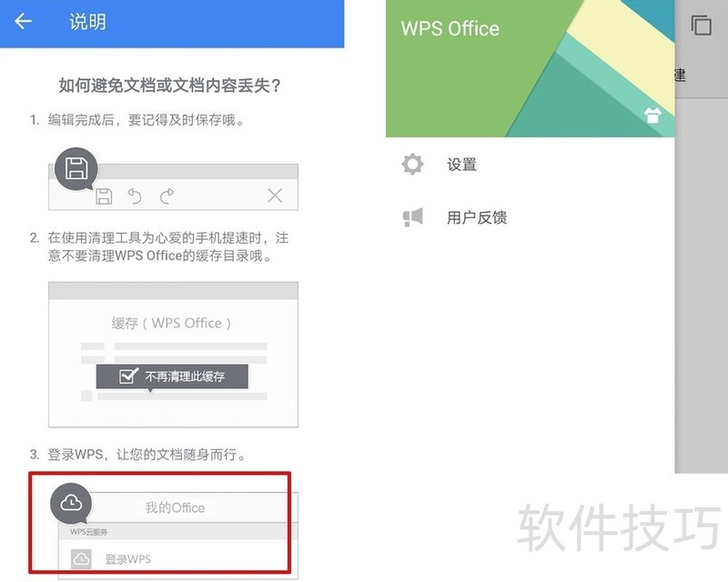Tick the 不再清理此缓存 checkbox
The height and width of the screenshot is (582, 728).
(128, 376)
